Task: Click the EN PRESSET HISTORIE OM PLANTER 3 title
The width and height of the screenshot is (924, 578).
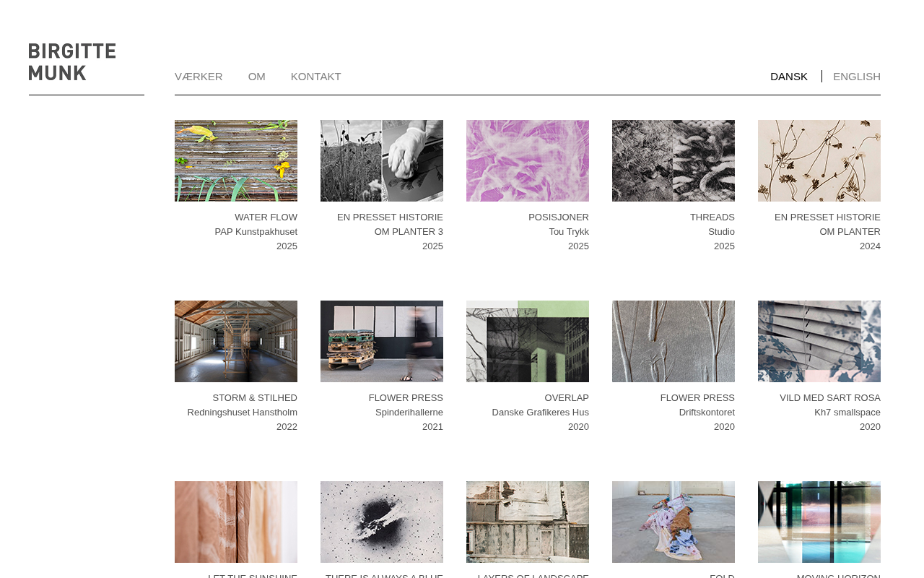Action: click(x=390, y=225)
